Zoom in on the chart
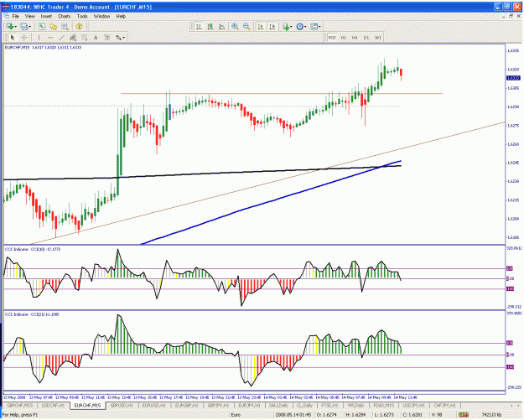The image size is (524, 420). [235, 26]
